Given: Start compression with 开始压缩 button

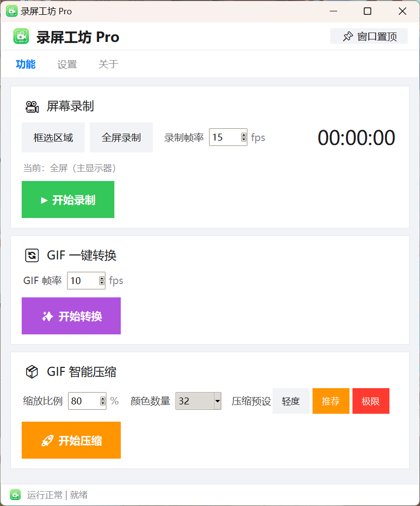Looking at the screenshot, I should (71, 440).
